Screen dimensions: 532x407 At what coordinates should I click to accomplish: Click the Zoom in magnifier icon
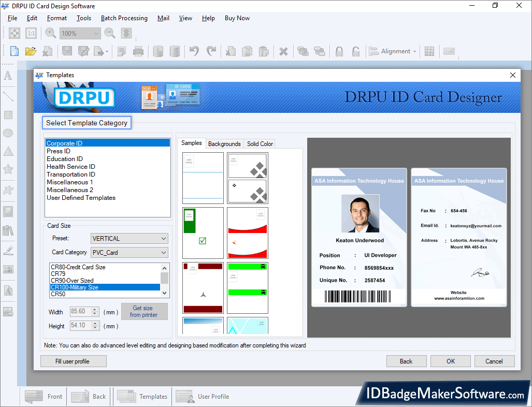(x=51, y=33)
